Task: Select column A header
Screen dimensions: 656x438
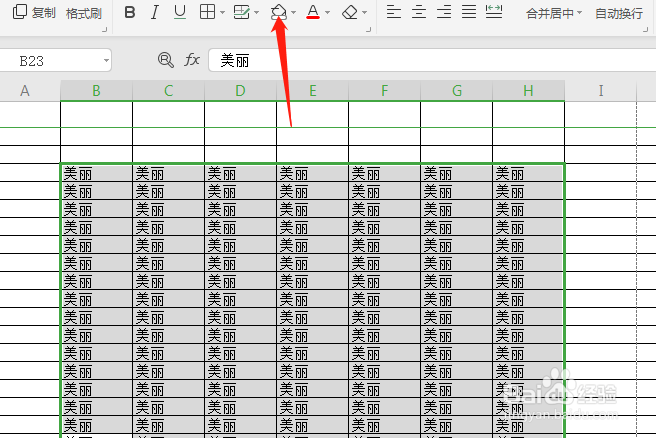Action: [x=25, y=91]
